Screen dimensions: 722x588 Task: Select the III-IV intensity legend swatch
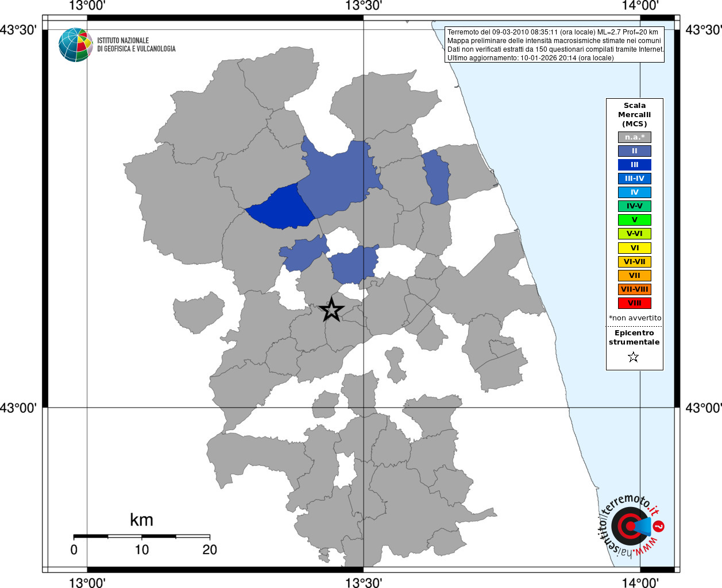635,179
